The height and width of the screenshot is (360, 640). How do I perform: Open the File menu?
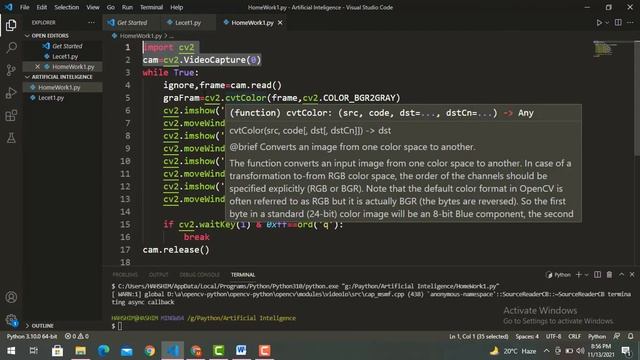tap(24, 7)
